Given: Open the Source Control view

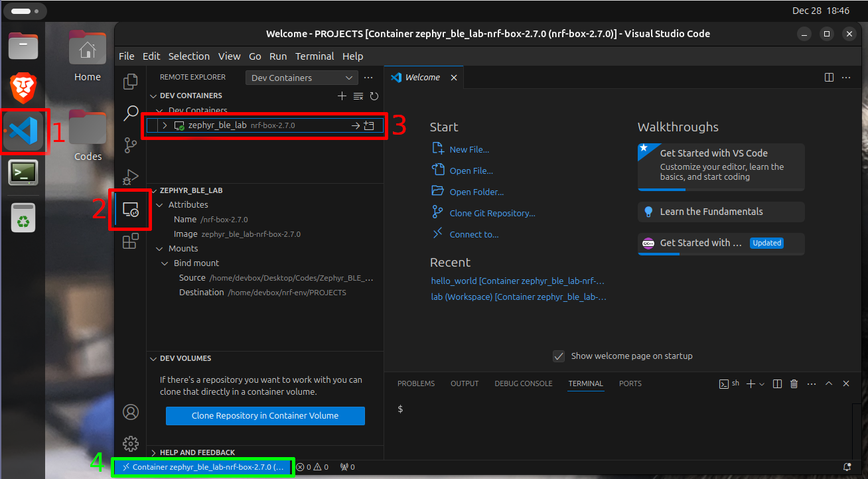Looking at the screenshot, I should pyautogui.click(x=131, y=145).
